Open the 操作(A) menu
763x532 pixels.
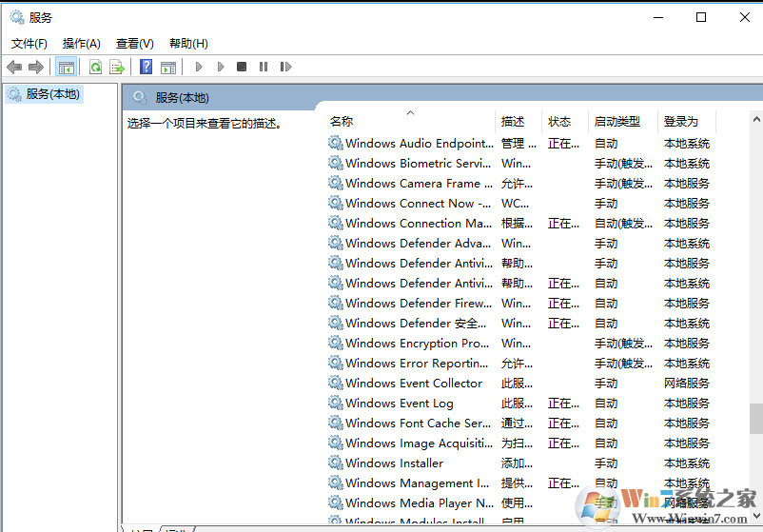pyautogui.click(x=81, y=44)
